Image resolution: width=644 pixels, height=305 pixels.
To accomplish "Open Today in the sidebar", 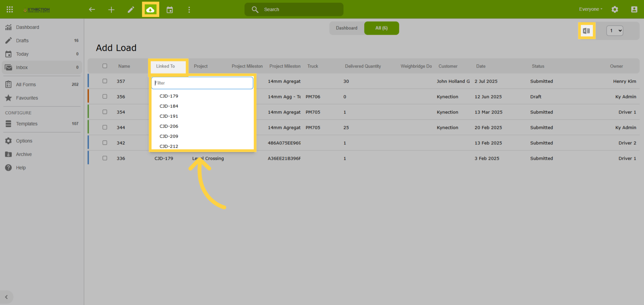I will pyautogui.click(x=42, y=54).
